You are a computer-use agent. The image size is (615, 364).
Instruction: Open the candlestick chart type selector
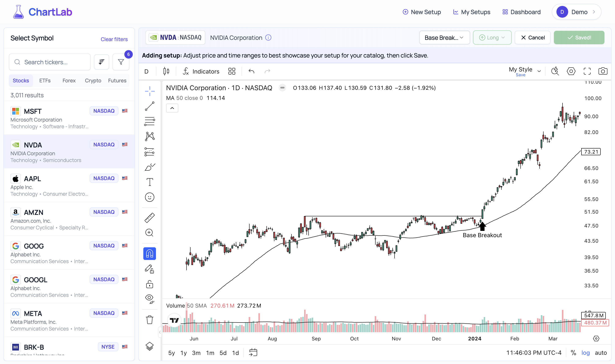tap(166, 71)
